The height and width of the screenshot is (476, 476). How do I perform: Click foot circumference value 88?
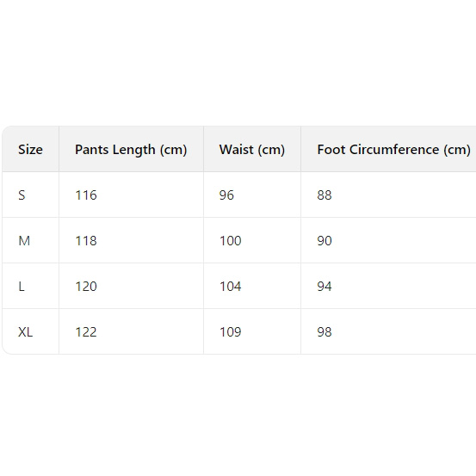pyautogui.click(x=325, y=195)
